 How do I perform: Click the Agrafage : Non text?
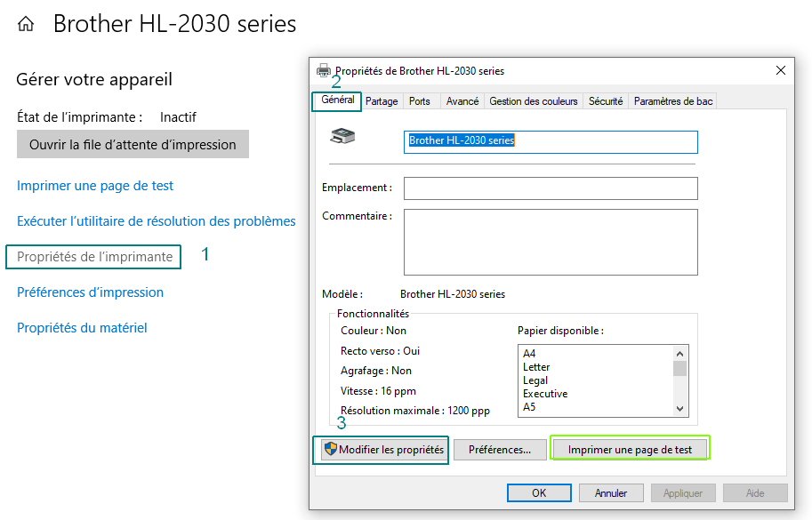(x=376, y=371)
